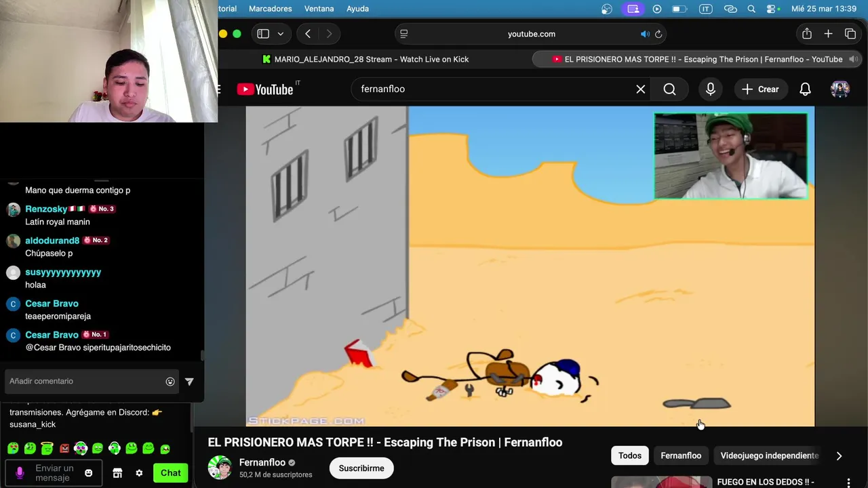The width and height of the screenshot is (868, 488).
Task: Open the Safari sidebar panel icon
Action: pos(263,34)
